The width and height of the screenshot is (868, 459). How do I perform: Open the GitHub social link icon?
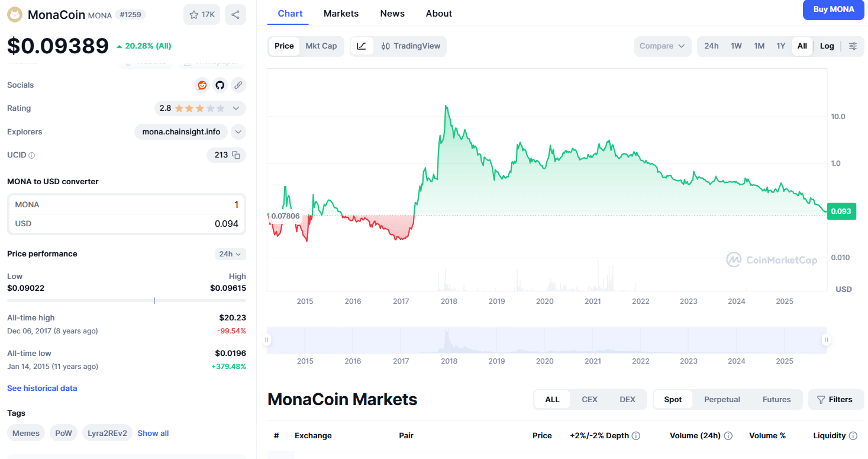220,85
